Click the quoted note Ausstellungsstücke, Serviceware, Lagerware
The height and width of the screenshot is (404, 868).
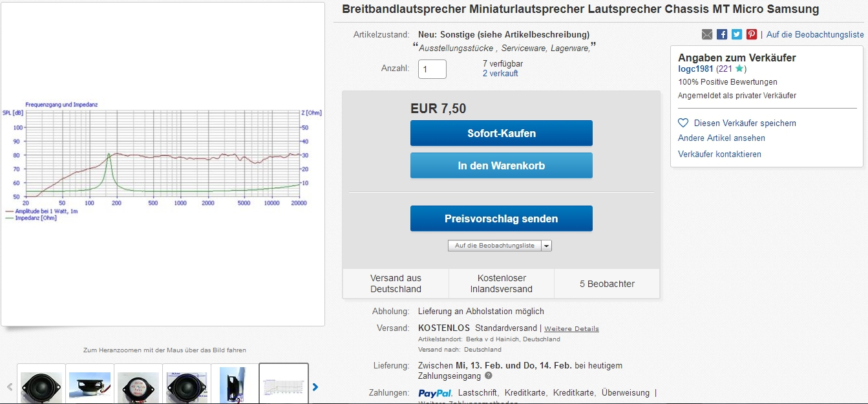click(504, 48)
